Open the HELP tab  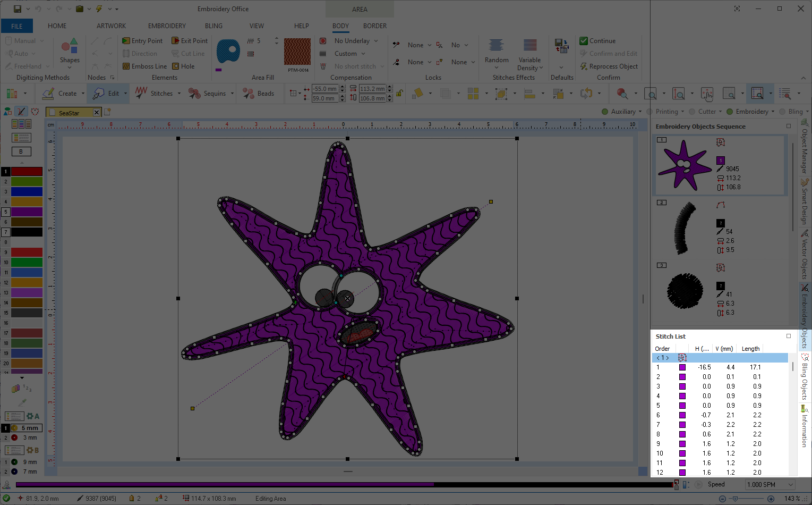click(302, 26)
